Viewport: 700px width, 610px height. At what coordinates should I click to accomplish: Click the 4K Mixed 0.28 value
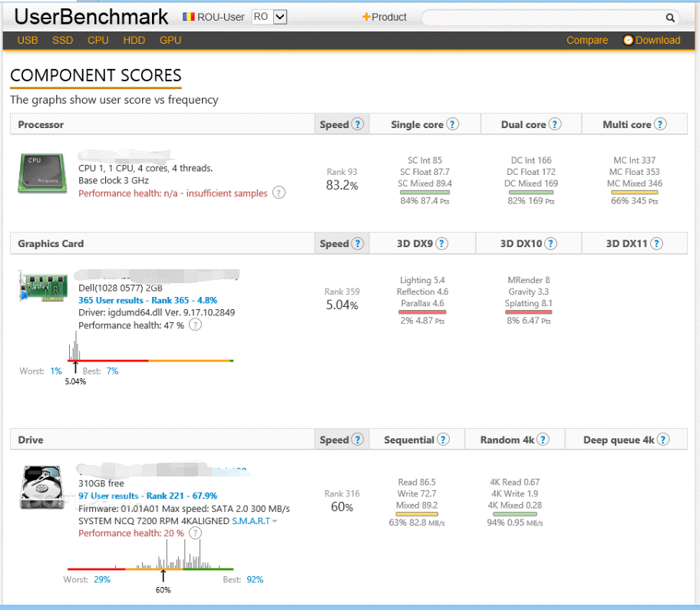coord(515,505)
